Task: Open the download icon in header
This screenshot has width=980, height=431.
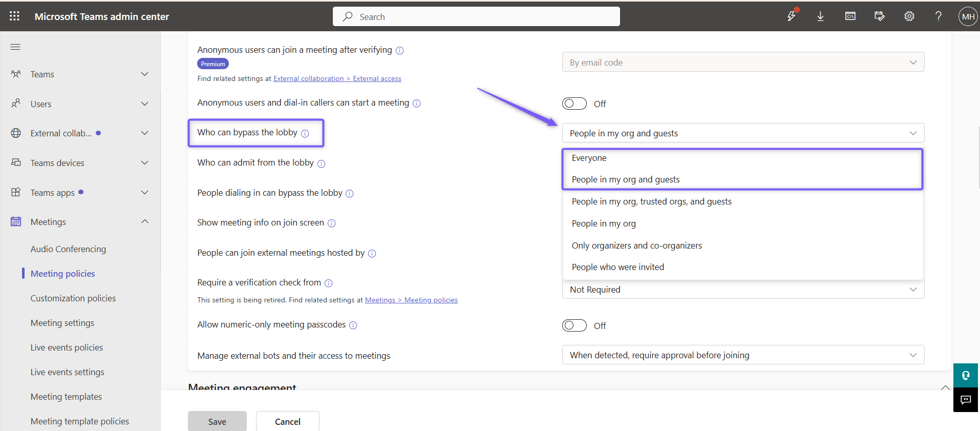Action: coord(820,16)
